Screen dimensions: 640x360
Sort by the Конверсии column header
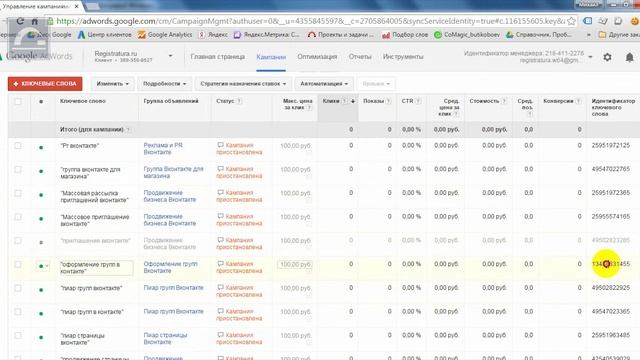[558, 101]
